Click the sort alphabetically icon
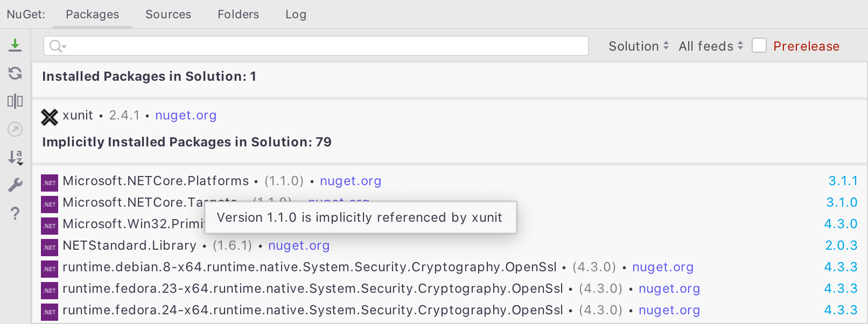868x324 pixels. click(15, 157)
